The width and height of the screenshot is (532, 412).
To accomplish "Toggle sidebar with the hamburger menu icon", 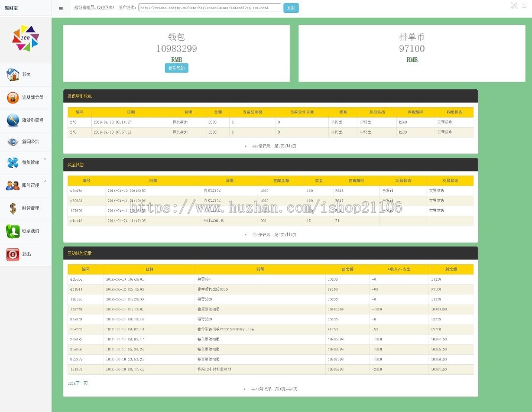I will (x=61, y=8).
